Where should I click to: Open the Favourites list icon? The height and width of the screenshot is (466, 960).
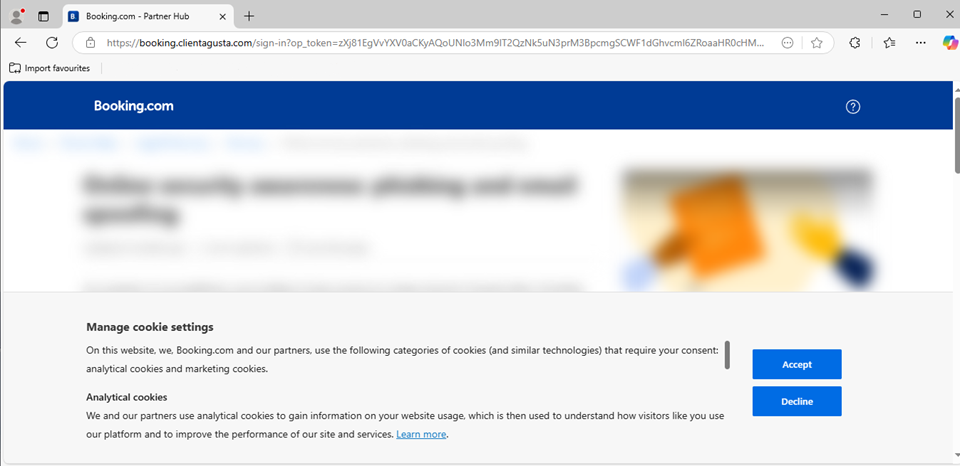pos(890,43)
